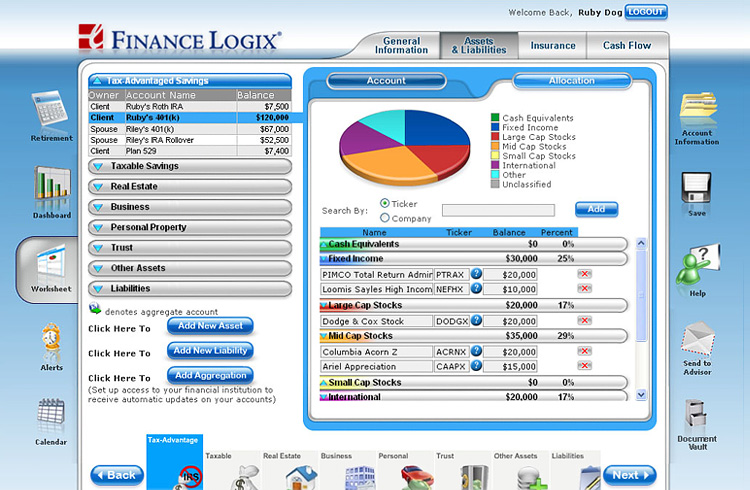Open the Cash Flow tab

coord(627,45)
